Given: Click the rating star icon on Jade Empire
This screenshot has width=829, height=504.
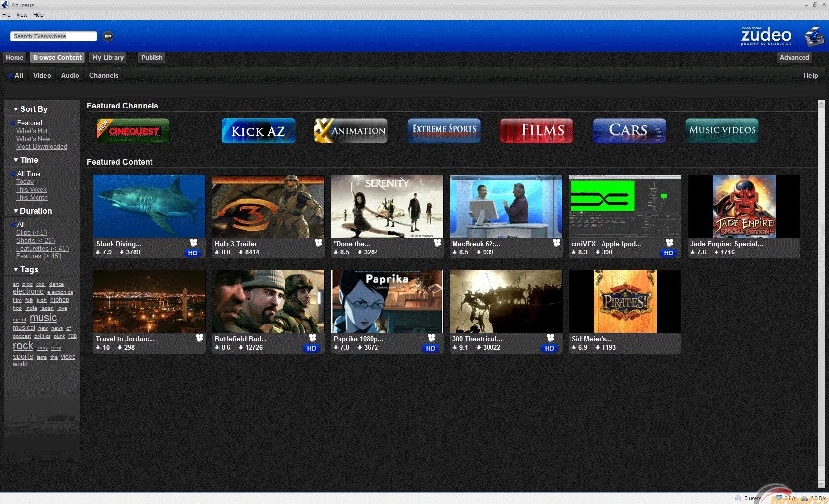Looking at the screenshot, I should (x=693, y=252).
